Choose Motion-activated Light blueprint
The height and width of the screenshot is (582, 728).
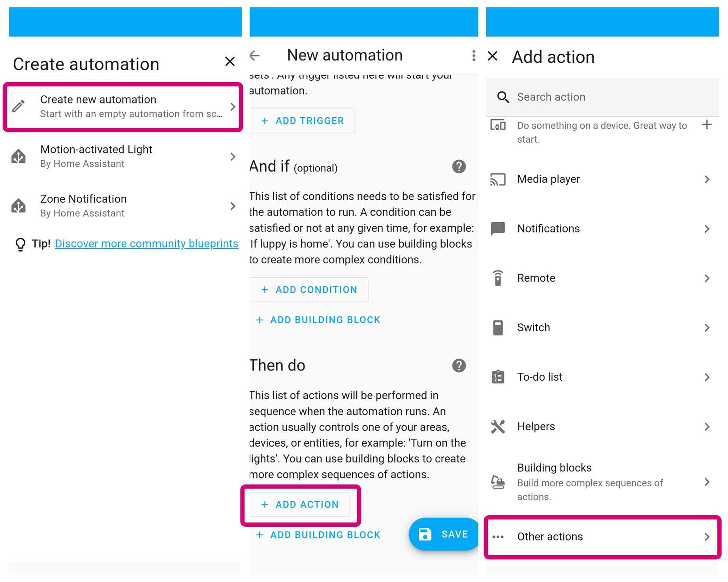click(122, 156)
